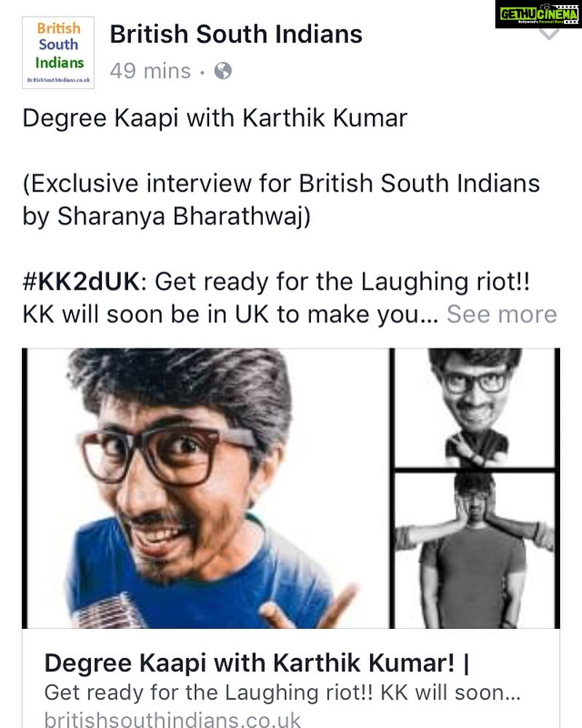Click the microphone in the main photo
The width and height of the screenshot is (582, 728).
click(x=109, y=611)
